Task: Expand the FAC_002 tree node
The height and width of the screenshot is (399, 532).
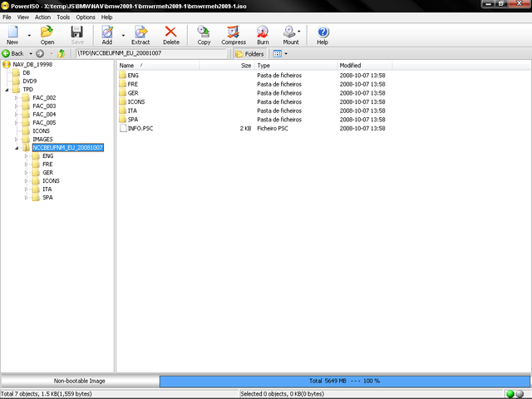Action: point(16,98)
